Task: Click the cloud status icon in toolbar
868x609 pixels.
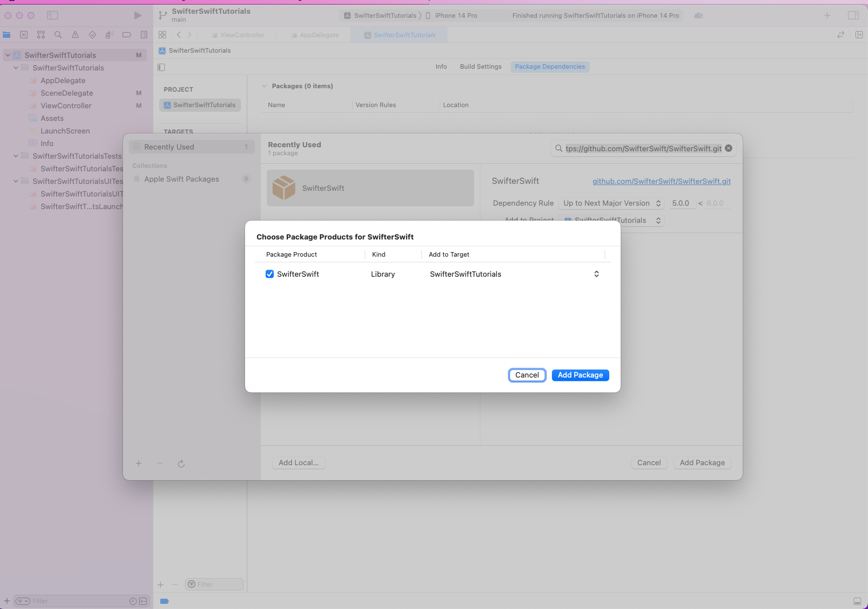Action: [x=699, y=15]
